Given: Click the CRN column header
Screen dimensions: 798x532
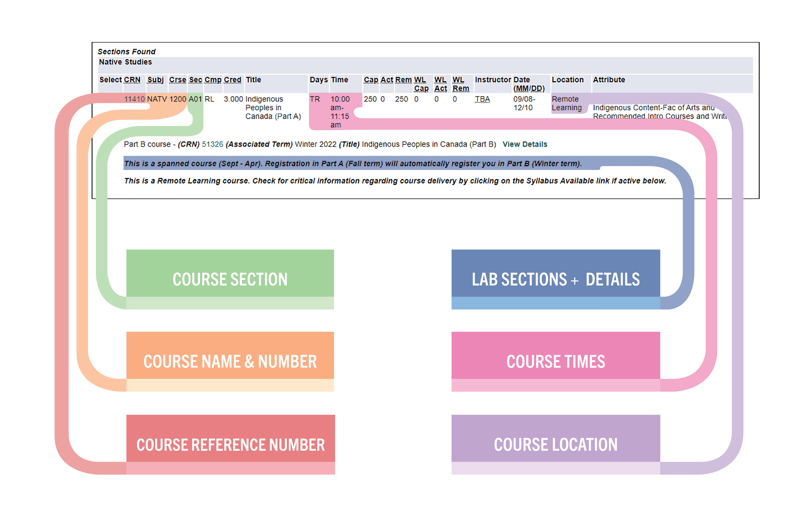Looking at the screenshot, I should [132, 80].
